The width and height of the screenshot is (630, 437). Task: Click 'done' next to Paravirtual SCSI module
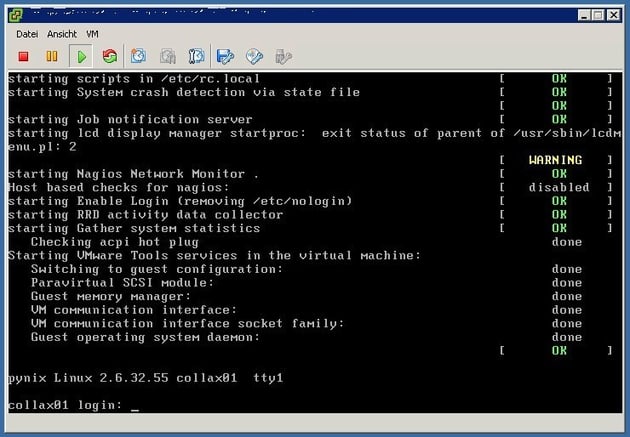(567, 283)
